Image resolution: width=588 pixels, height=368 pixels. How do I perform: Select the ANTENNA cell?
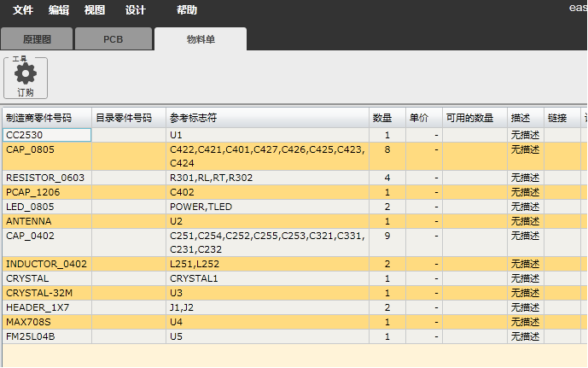tap(47, 221)
